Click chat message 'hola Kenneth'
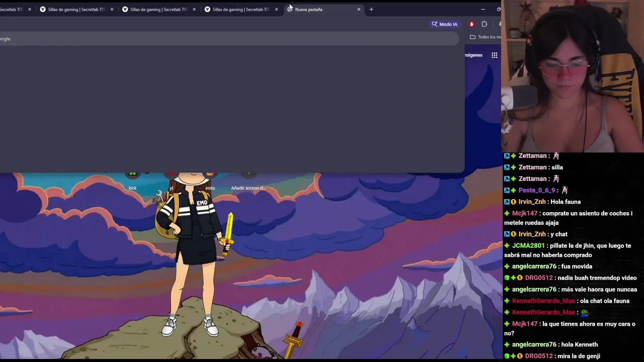The height and width of the screenshot is (362, 644). (580, 344)
